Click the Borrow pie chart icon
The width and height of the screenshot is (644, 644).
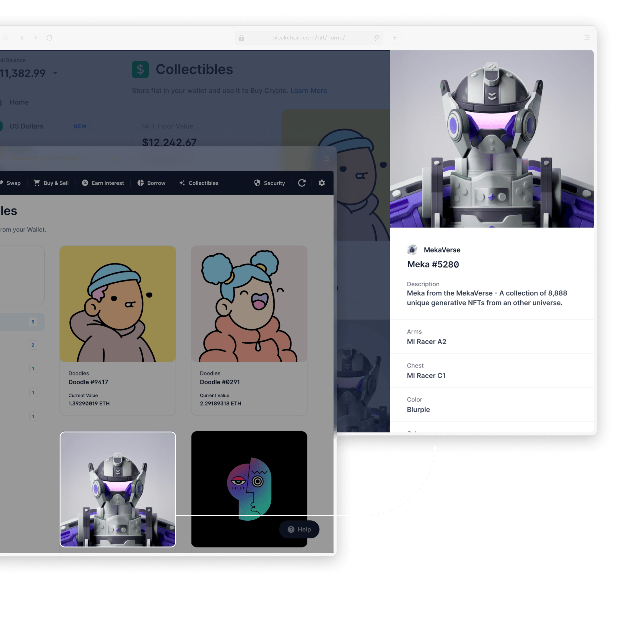(x=141, y=183)
